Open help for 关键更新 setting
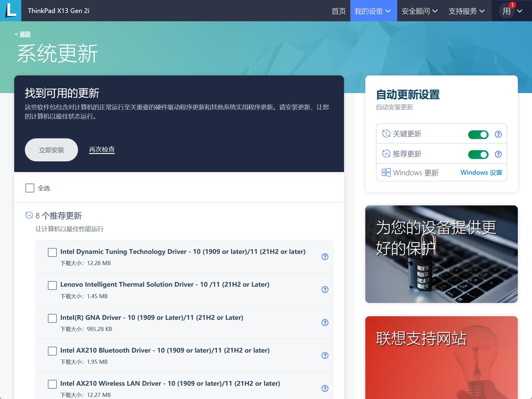 coord(498,134)
